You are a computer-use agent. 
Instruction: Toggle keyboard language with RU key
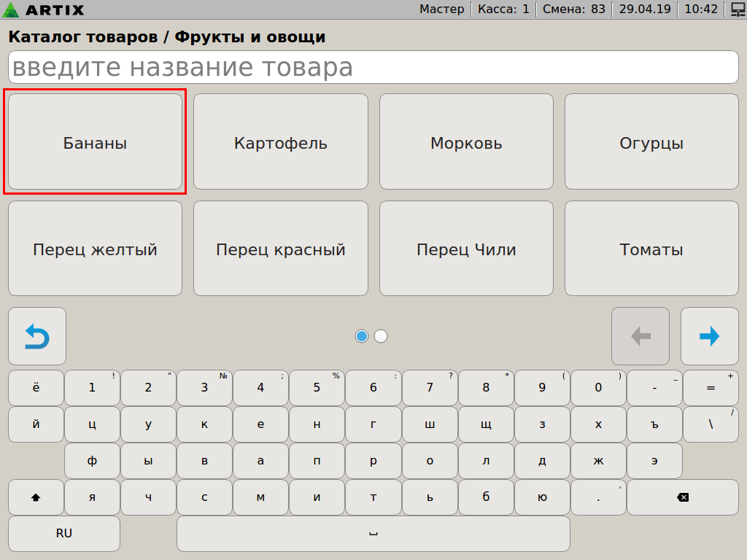pos(64,534)
